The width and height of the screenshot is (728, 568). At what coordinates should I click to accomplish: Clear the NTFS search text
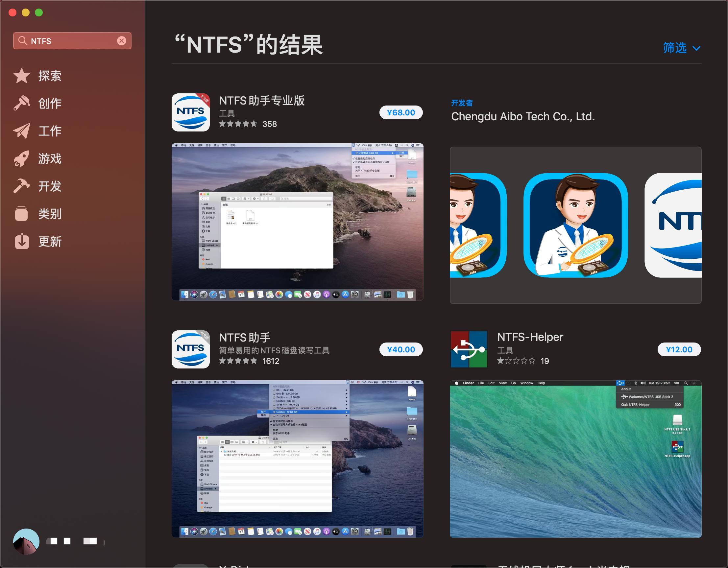pos(122,41)
